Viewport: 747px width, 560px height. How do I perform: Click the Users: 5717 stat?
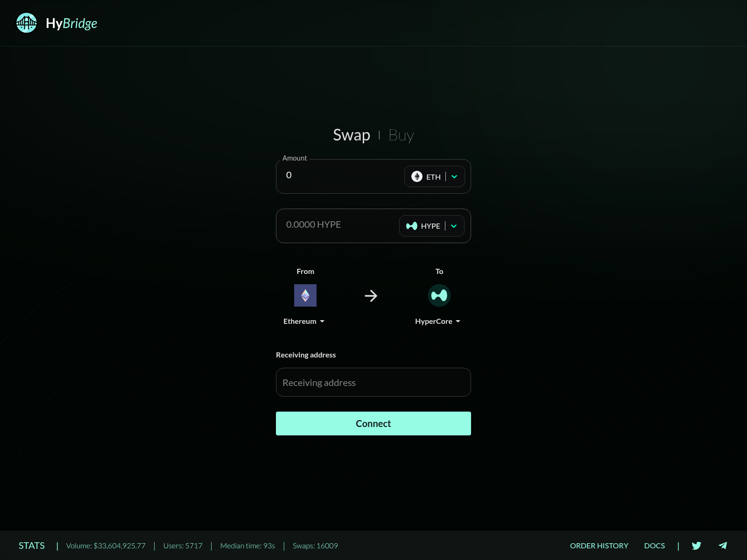click(183, 546)
